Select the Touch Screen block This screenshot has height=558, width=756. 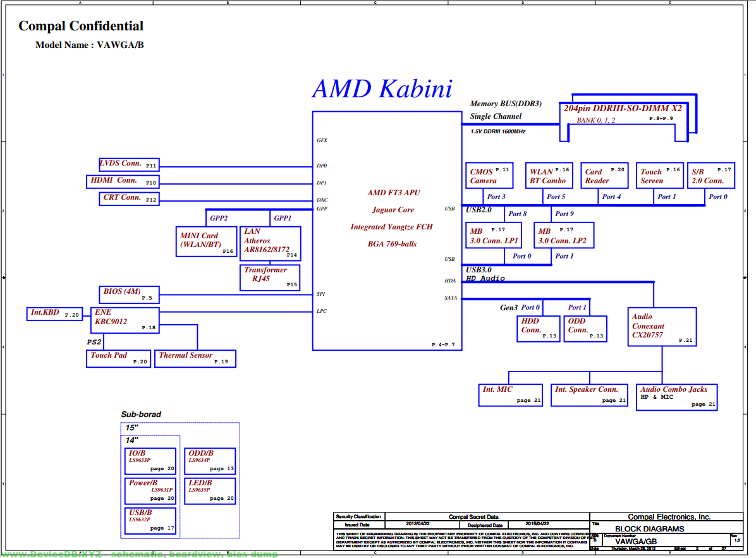[660, 175]
